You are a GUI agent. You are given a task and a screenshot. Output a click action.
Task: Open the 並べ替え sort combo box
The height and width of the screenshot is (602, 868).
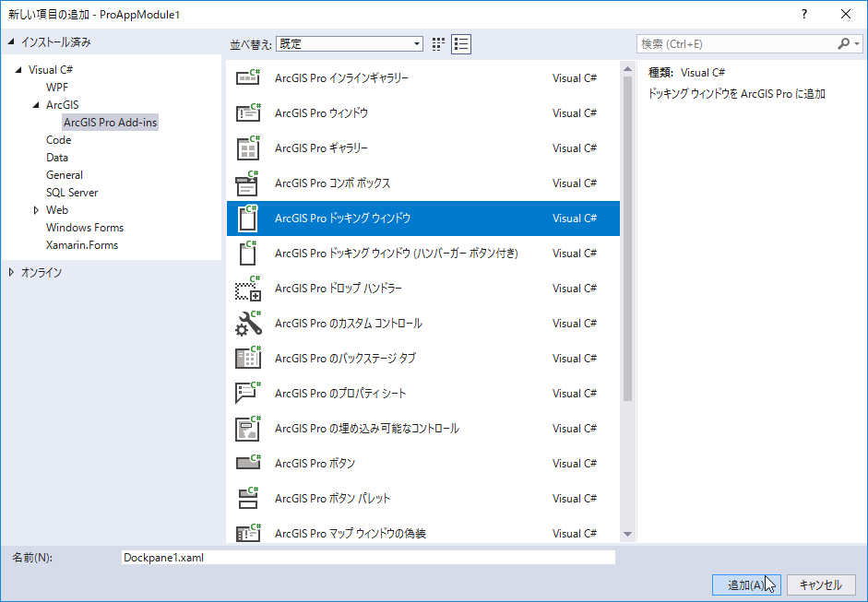350,44
